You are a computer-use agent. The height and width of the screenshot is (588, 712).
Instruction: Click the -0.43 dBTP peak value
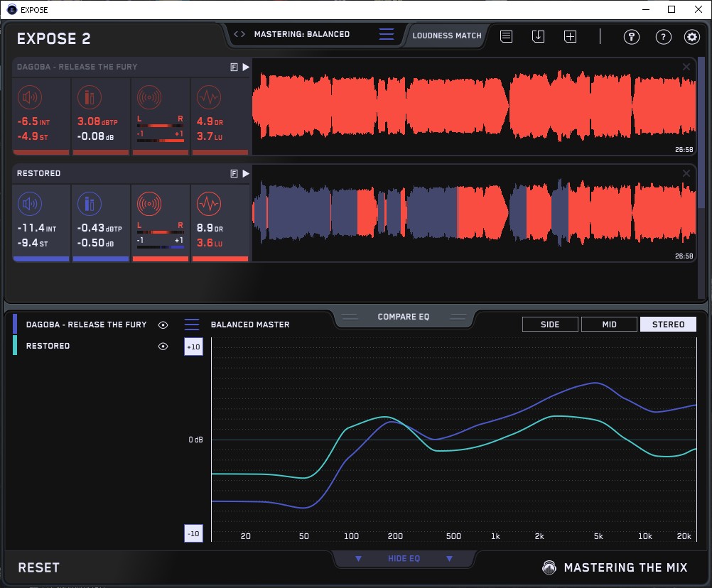coord(99,228)
